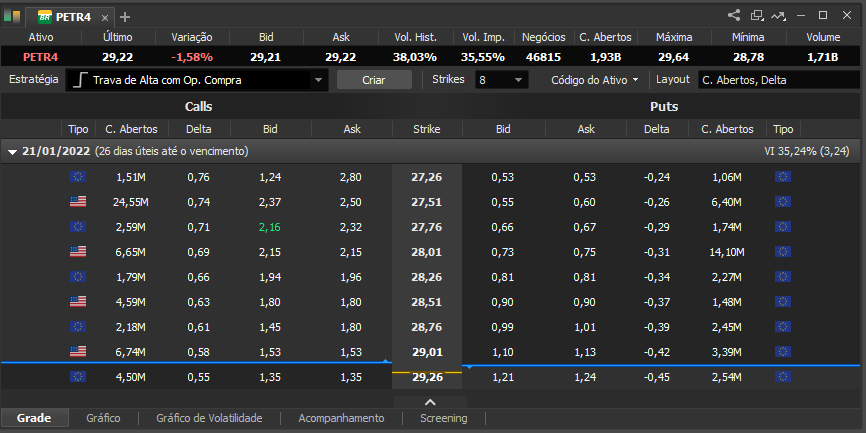Click the European flag in call row 29,26
This screenshot has height=433, width=866.
[x=78, y=377]
